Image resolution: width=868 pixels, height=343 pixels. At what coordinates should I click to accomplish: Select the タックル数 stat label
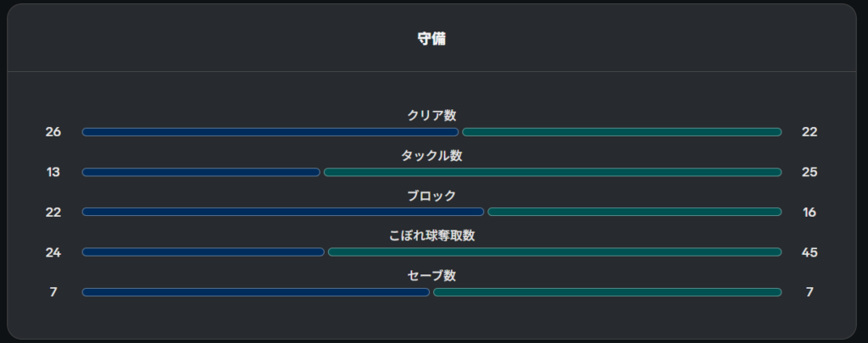431,156
